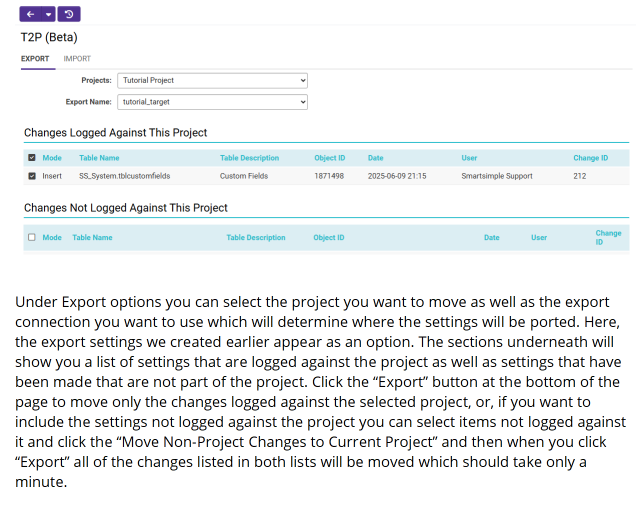Viewport: 636px width, 506px height.
Task: Sort logged changes by Table Description
Action: tap(249, 158)
